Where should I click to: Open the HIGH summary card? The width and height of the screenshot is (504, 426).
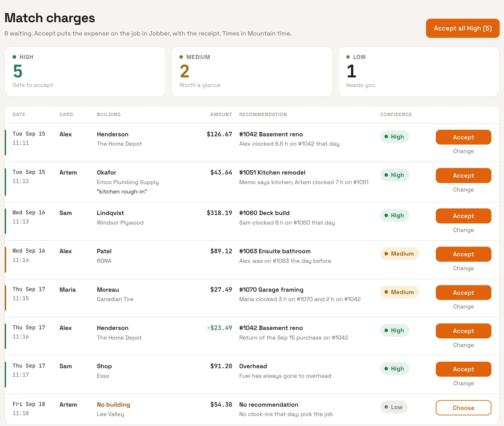pos(85,72)
